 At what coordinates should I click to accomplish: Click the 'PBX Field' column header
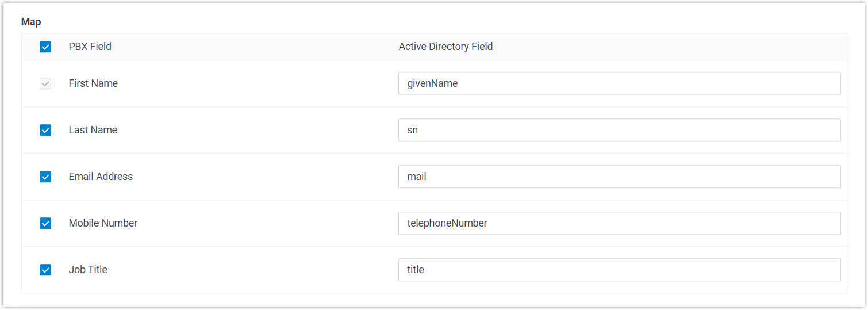click(x=90, y=47)
